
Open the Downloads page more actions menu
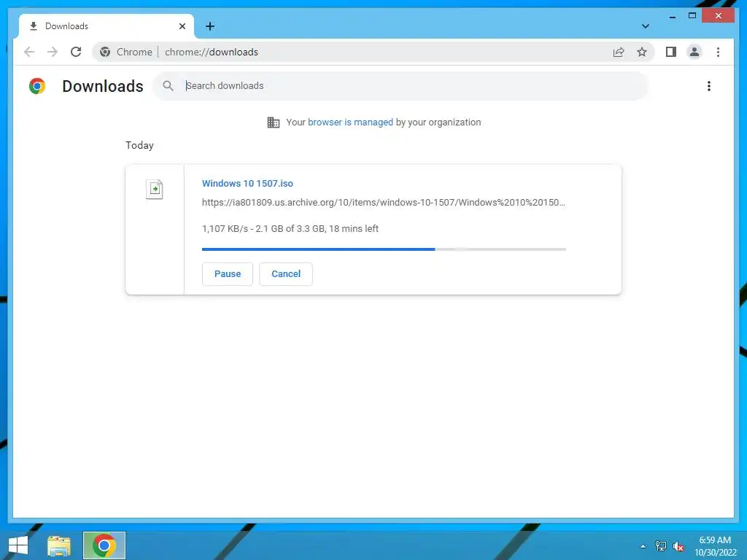[709, 86]
